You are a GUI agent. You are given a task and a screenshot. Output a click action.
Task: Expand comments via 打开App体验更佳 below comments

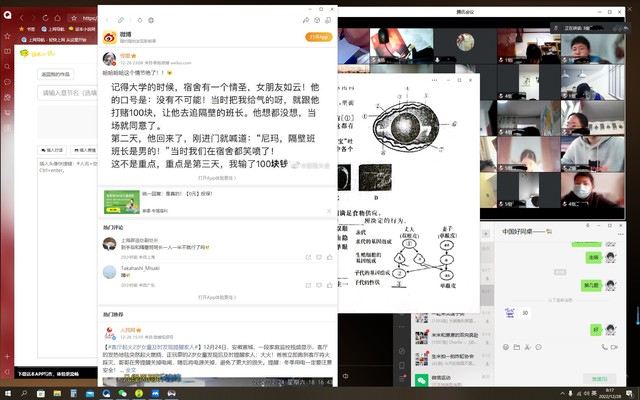(217, 297)
